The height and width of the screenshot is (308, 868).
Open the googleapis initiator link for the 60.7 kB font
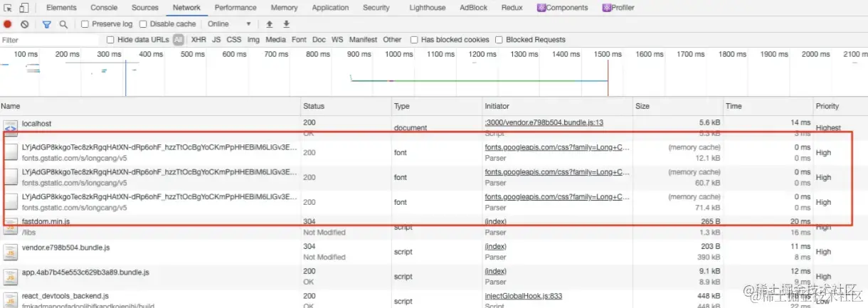tap(558, 172)
